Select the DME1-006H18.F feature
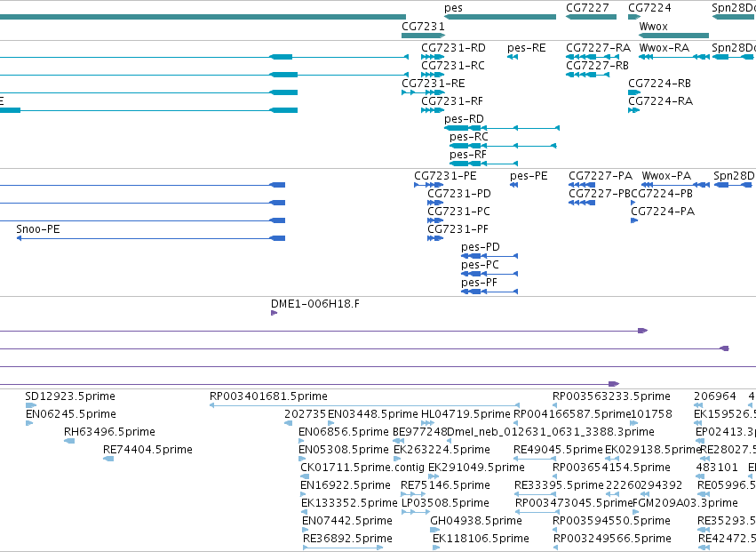 click(x=275, y=313)
